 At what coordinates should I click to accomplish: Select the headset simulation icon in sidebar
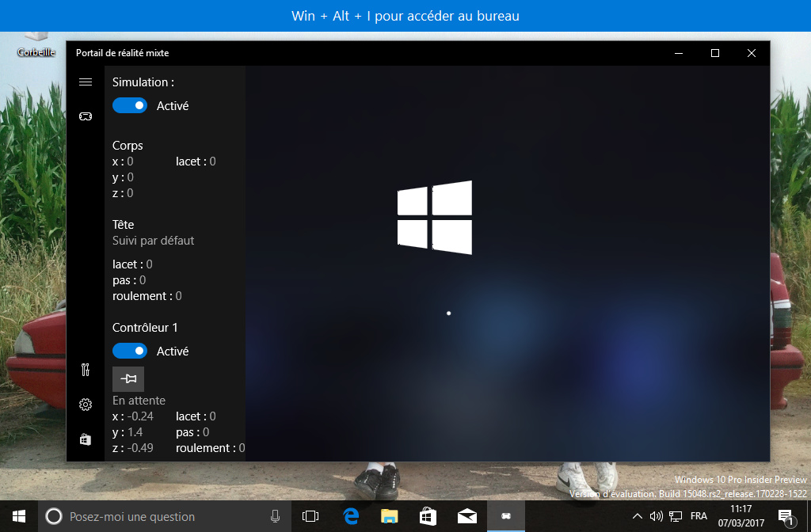point(86,116)
